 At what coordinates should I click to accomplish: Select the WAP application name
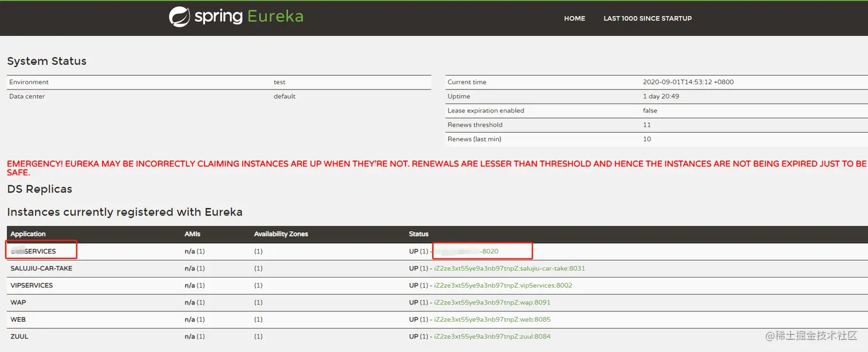pyautogui.click(x=18, y=303)
